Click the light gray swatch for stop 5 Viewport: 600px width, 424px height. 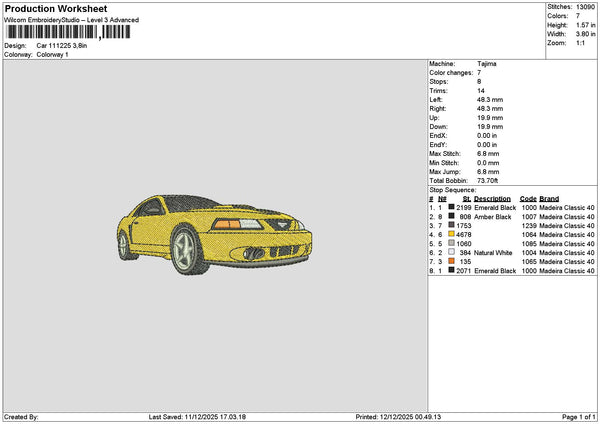click(452, 243)
